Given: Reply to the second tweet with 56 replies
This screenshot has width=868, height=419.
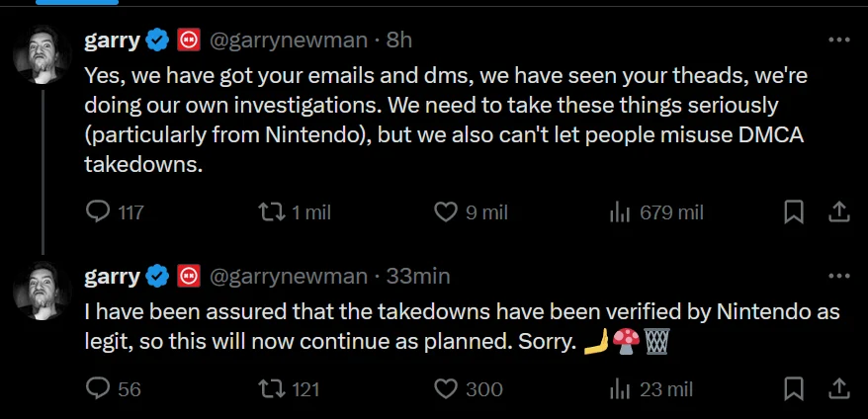Looking at the screenshot, I should [99, 388].
